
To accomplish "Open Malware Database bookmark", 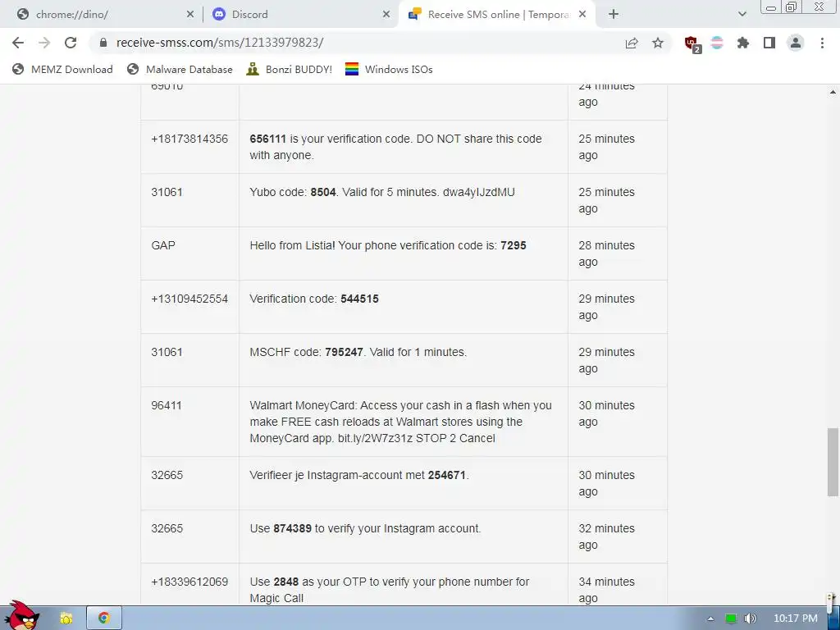I will [180, 69].
